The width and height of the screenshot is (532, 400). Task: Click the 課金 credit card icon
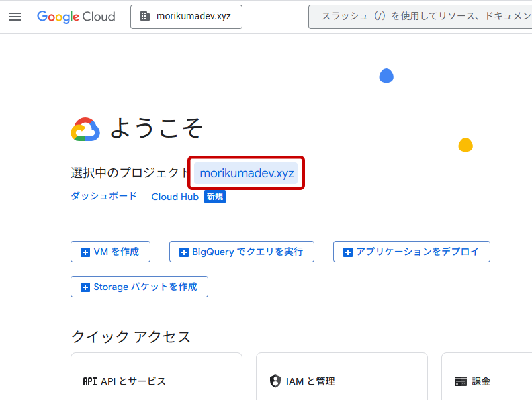[x=461, y=381]
